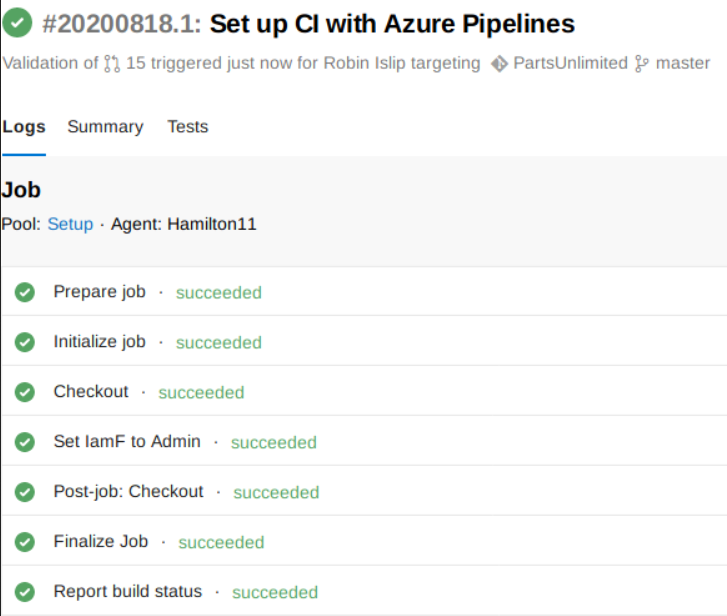Switch to the Logs tab
Screen dimensions: 727x616
click(24, 127)
